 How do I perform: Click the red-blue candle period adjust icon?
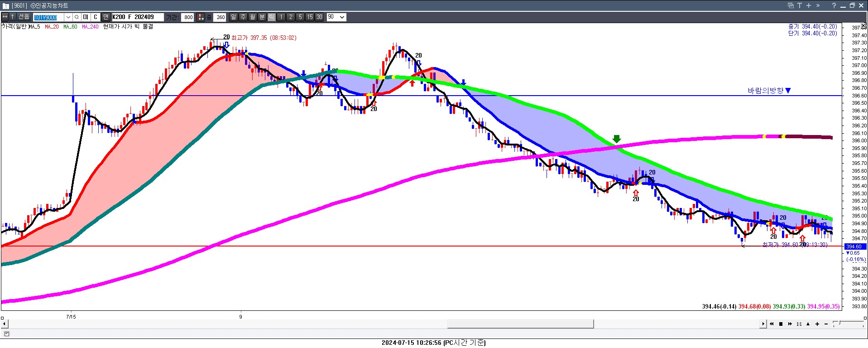[201, 17]
